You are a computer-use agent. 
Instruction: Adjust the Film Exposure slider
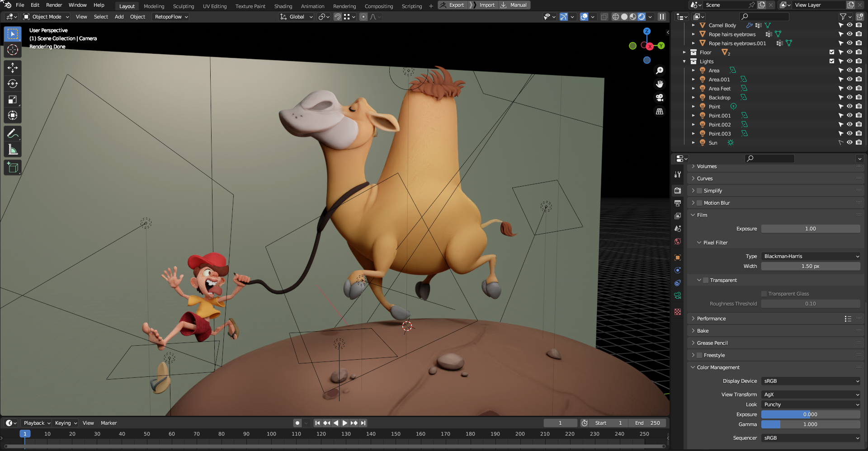[811, 229]
